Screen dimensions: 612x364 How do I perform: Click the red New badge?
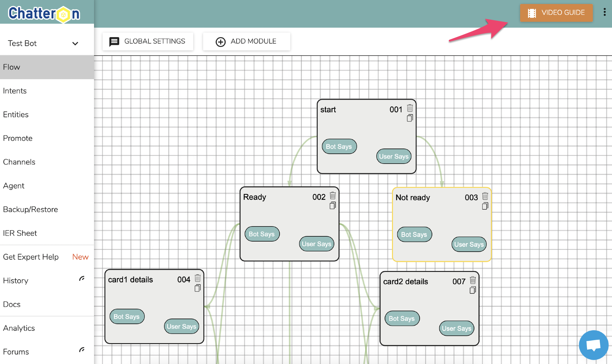(x=80, y=257)
